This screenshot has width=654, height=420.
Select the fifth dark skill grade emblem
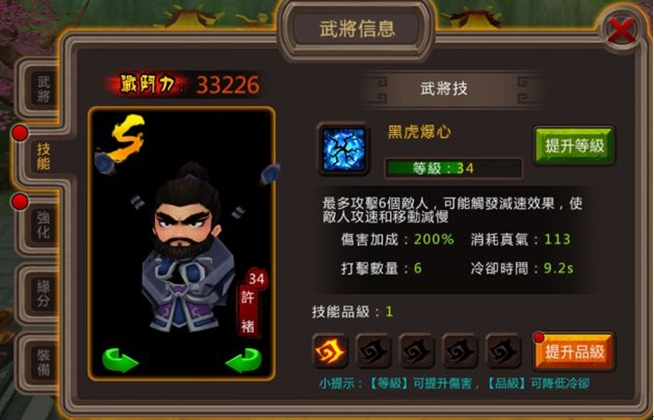click(x=503, y=351)
